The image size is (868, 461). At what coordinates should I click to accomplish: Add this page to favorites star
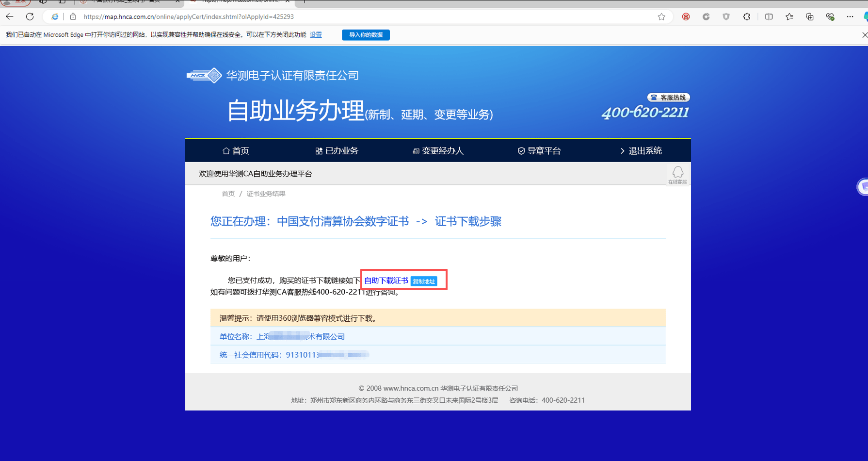(661, 16)
